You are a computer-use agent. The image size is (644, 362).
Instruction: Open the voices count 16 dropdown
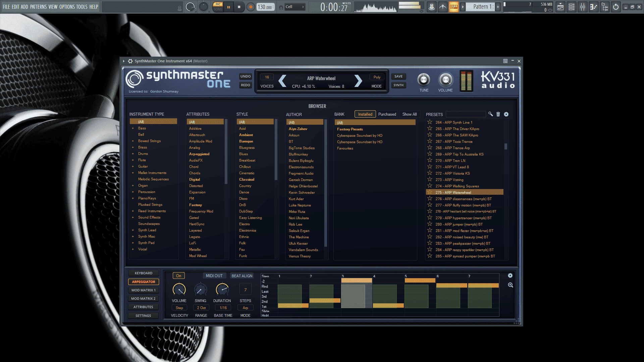click(x=267, y=77)
